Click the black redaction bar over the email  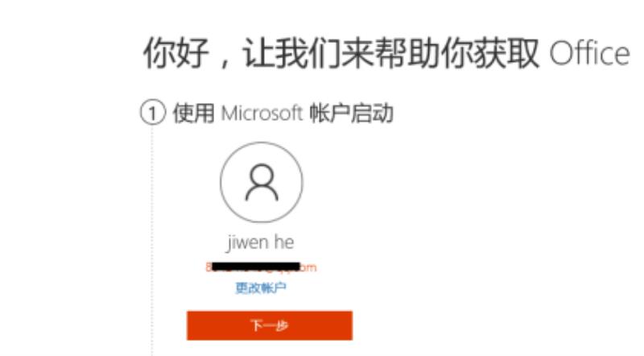click(x=255, y=267)
